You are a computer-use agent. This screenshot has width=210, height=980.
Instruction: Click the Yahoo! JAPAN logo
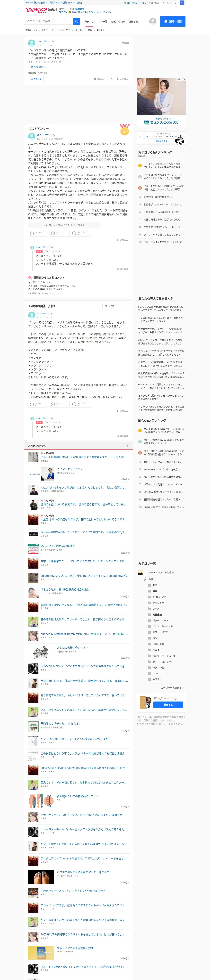(x=35, y=10)
